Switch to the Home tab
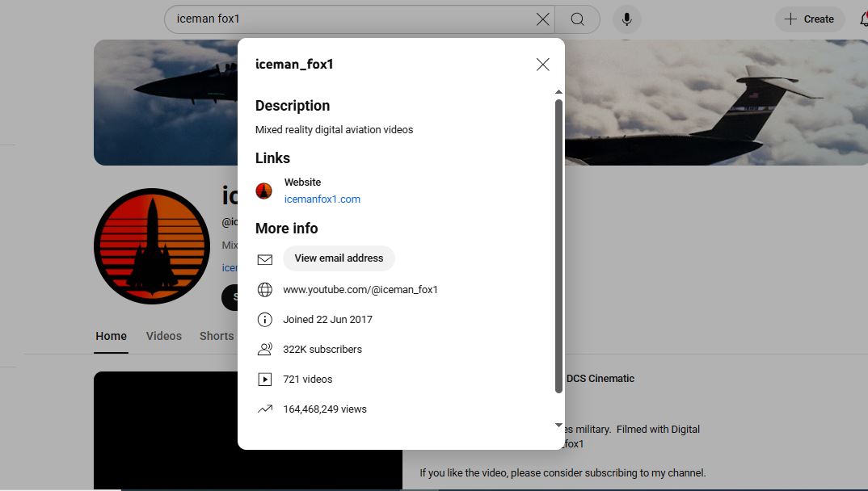The width and height of the screenshot is (868, 491). (x=111, y=336)
